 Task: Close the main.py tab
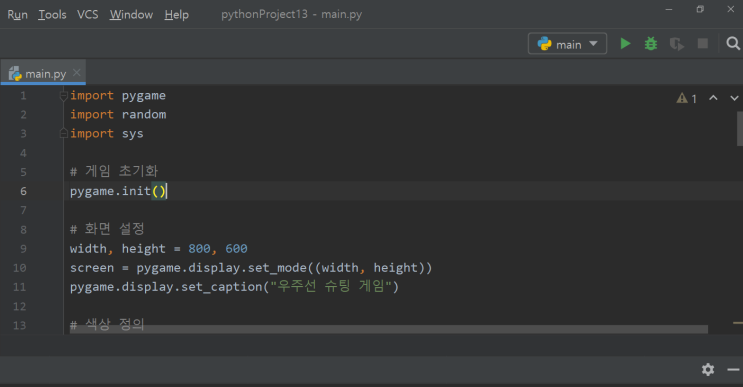click(x=77, y=72)
